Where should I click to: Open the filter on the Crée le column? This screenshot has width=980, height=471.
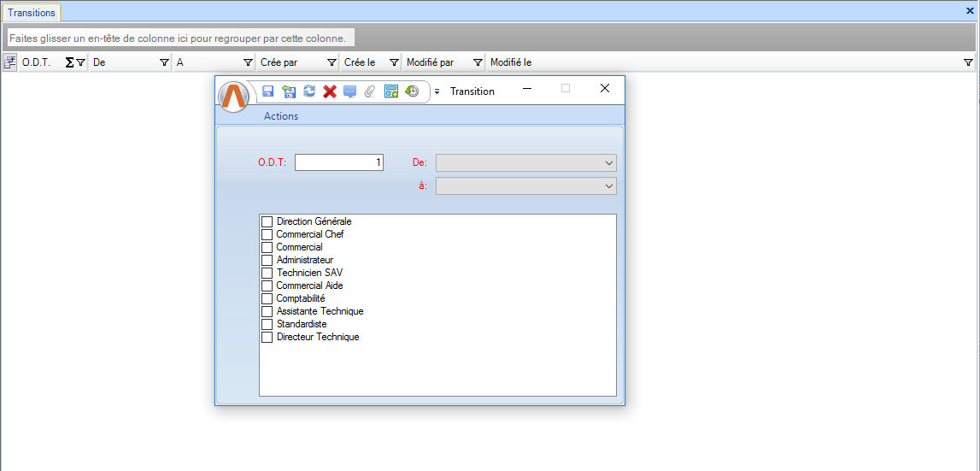click(x=394, y=62)
